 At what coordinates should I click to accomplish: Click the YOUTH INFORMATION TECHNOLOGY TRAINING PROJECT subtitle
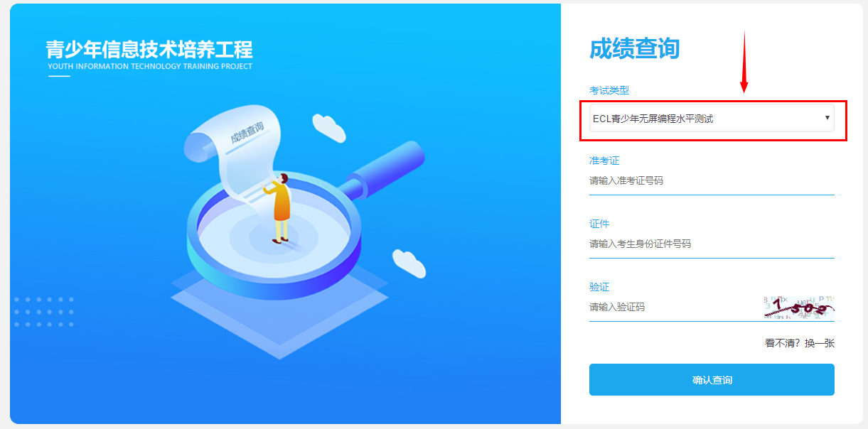pyautogui.click(x=150, y=67)
